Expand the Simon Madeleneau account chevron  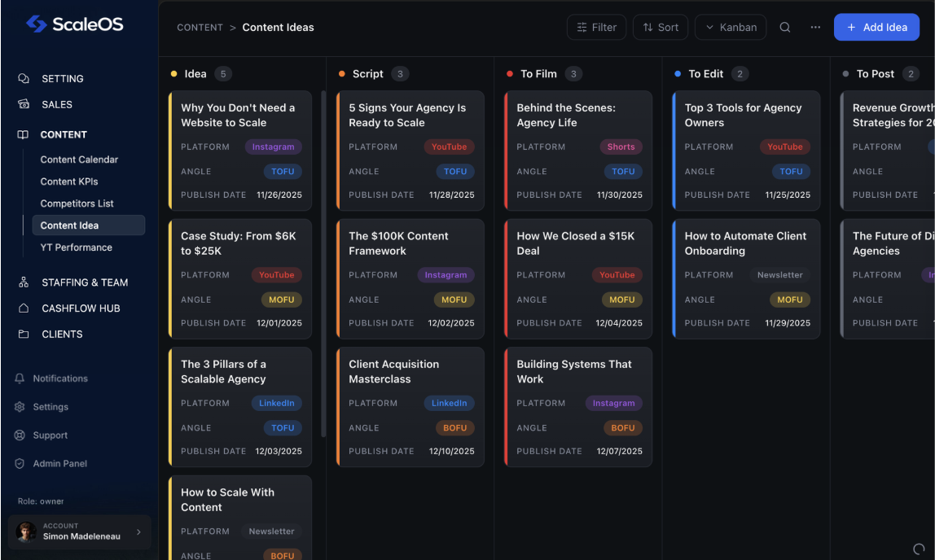click(138, 532)
